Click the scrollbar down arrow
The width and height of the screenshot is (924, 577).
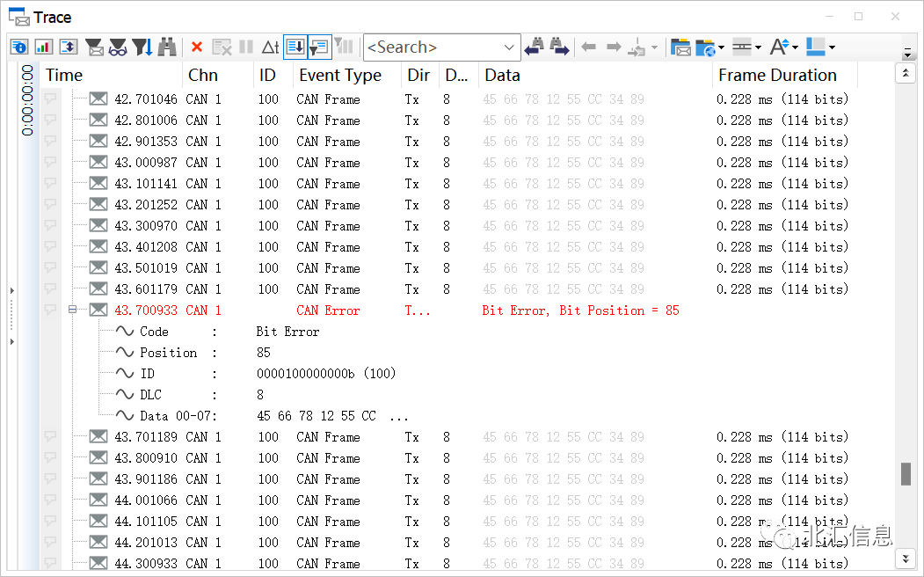coord(906,558)
